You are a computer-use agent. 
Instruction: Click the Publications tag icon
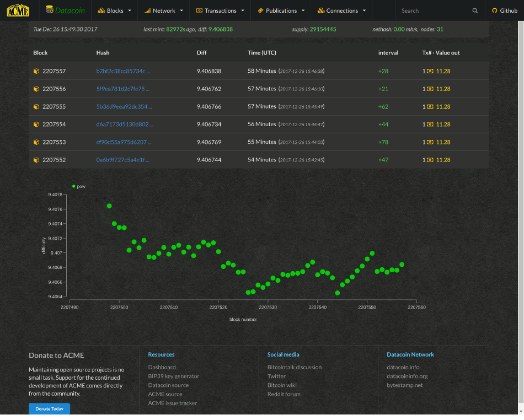[x=261, y=10]
